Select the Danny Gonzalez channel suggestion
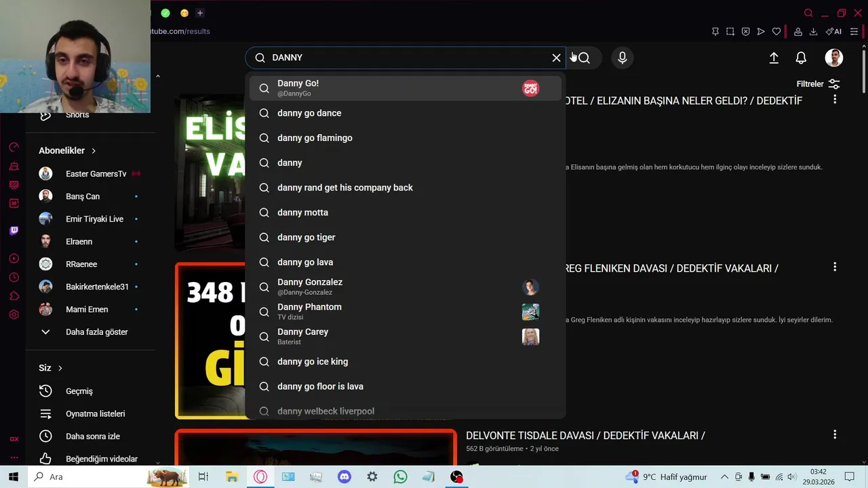This screenshot has height=488, width=868. (x=406, y=287)
